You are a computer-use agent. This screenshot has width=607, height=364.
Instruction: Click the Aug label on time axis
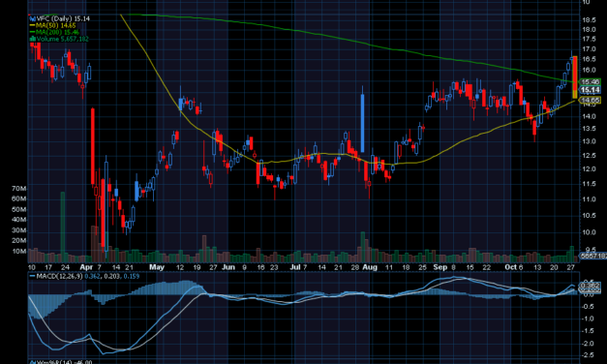click(370, 267)
